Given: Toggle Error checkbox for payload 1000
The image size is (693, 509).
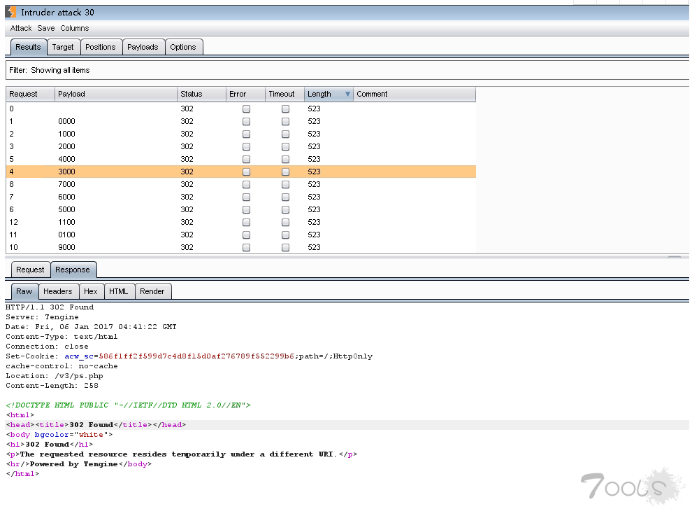Looking at the screenshot, I should [x=246, y=134].
